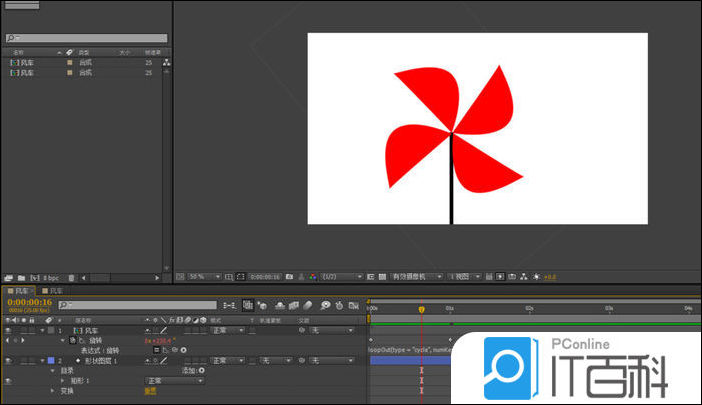Click the motion blur enable icon in timeline
Viewport: 702px width, 405px height.
(x=308, y=305)
